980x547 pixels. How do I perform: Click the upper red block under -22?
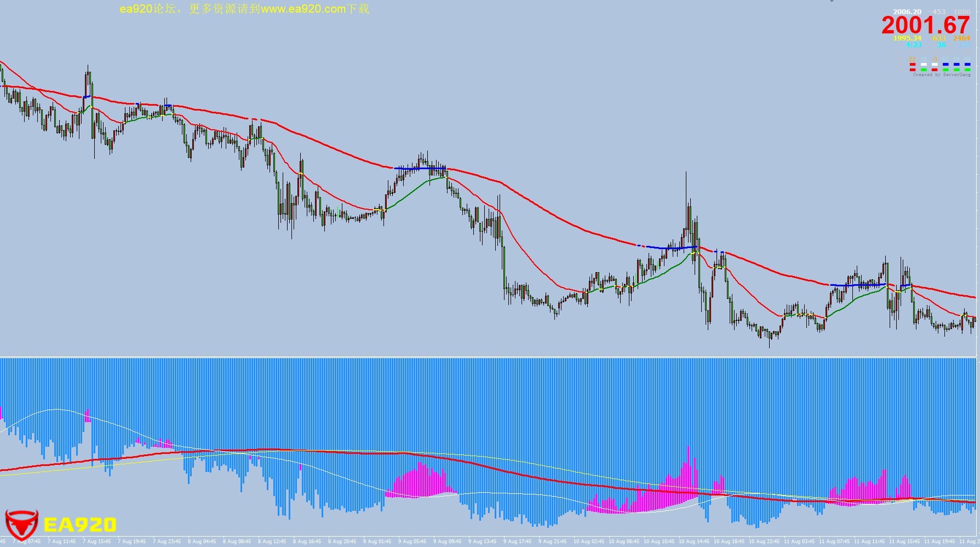pos(913,64)
